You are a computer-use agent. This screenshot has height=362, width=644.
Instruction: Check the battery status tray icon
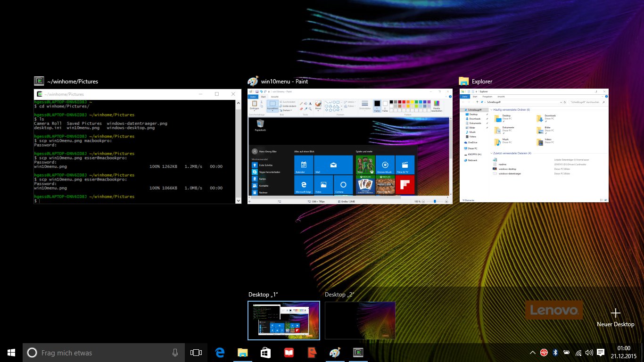point(566,352)
